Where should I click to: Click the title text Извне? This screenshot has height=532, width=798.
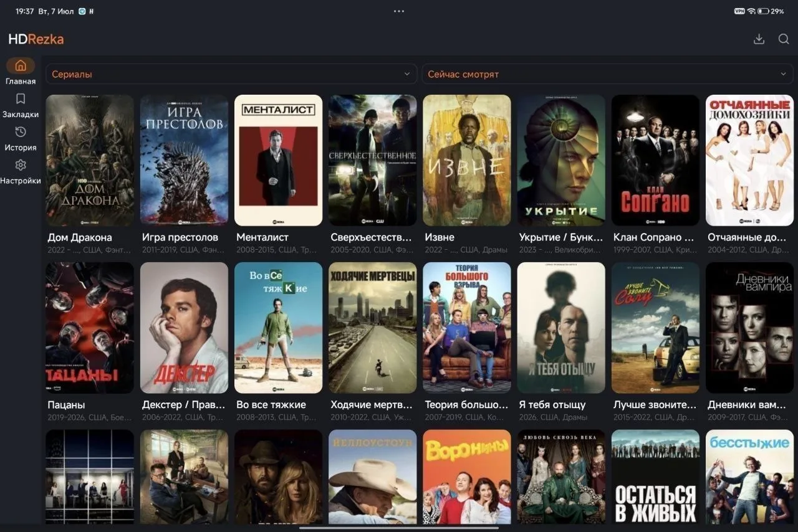[x=440, y=237]
